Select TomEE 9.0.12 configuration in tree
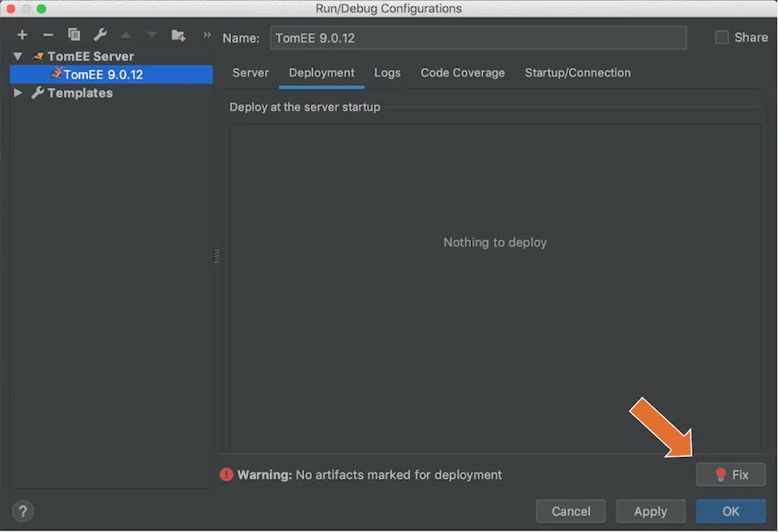The image size is (779, 532). 103,75
